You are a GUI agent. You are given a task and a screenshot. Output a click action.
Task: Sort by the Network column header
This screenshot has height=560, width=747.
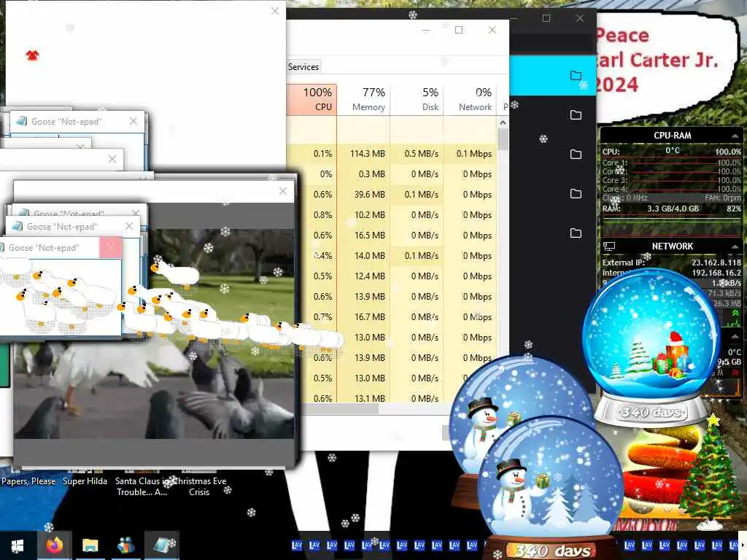point(471,99)
